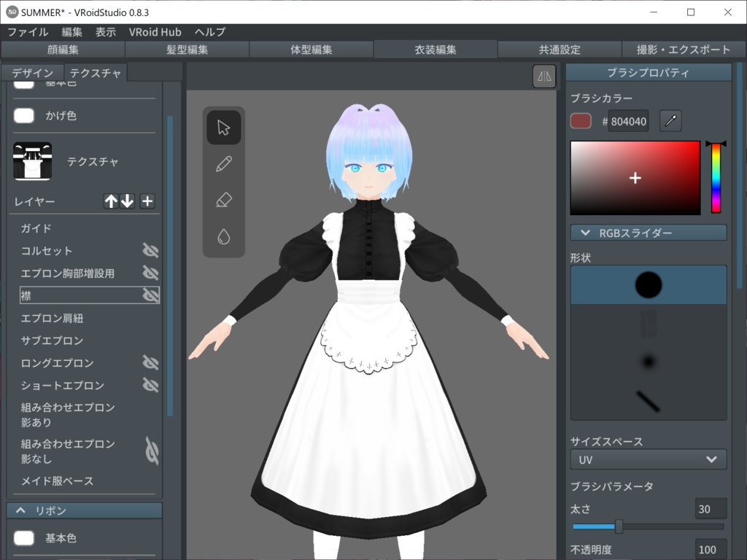Select the eraser tool
The height and width of the screenshot is (560, 747).
224,199
